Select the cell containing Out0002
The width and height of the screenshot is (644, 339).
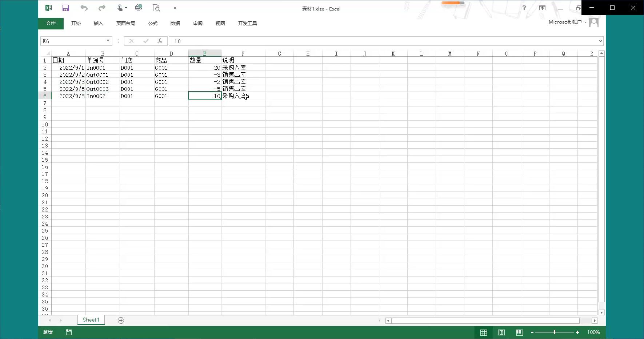[x=103, y=82]
